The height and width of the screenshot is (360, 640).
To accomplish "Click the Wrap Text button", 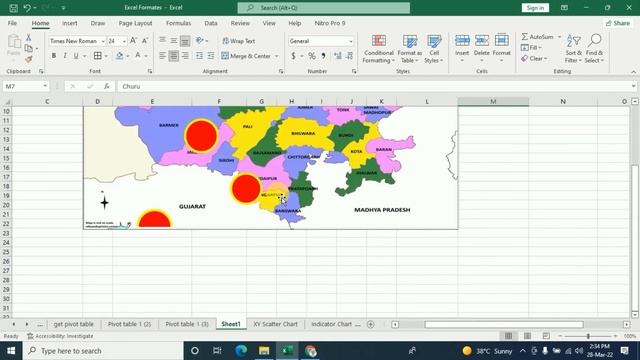I will [x=238, y=41].
